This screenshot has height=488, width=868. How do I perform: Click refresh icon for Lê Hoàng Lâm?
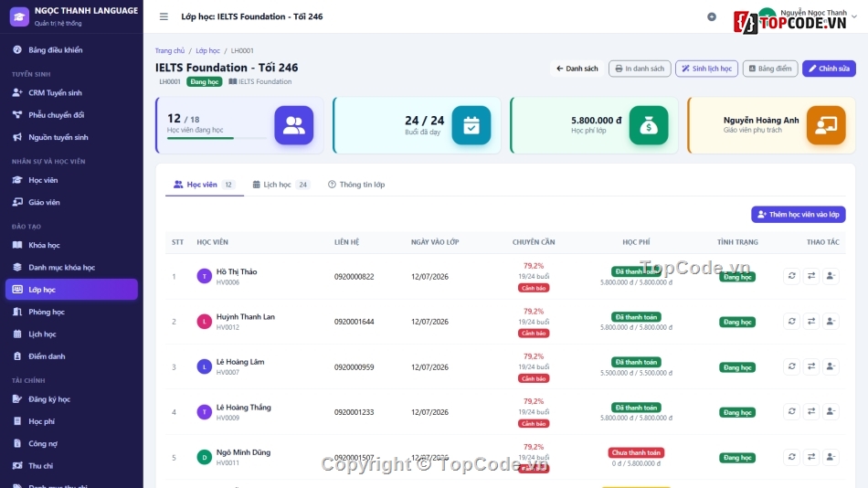click(x=791, y=366)
